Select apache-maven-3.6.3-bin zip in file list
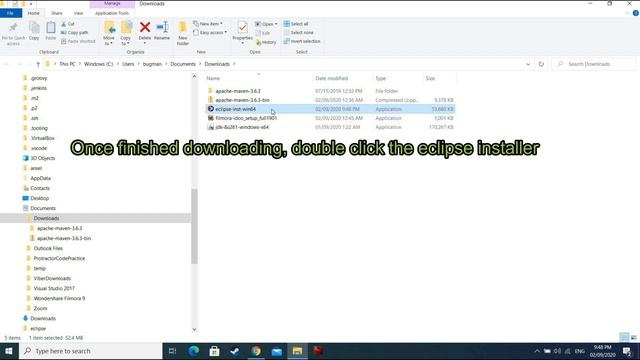640x360 pixels. coord(242,100)
